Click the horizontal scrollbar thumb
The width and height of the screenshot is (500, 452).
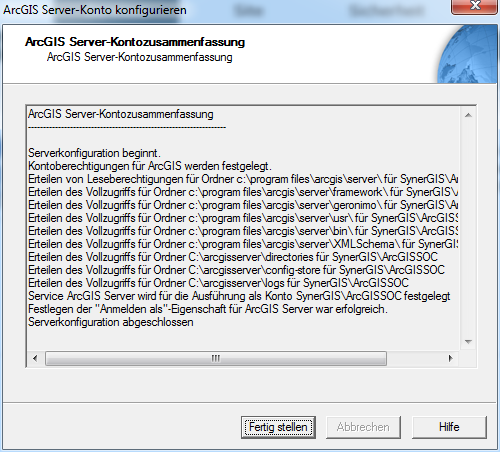(216, 359)
